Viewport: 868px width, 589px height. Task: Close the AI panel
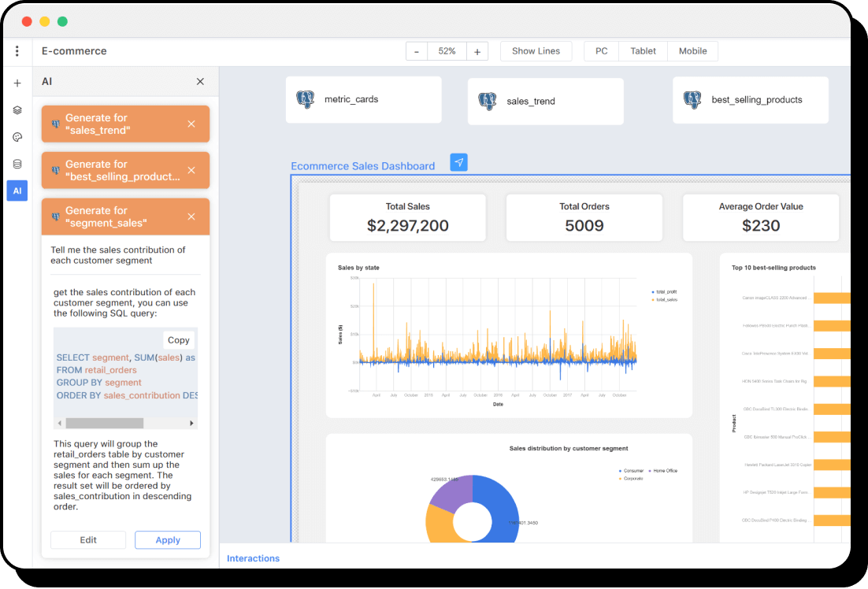point(200,82)
